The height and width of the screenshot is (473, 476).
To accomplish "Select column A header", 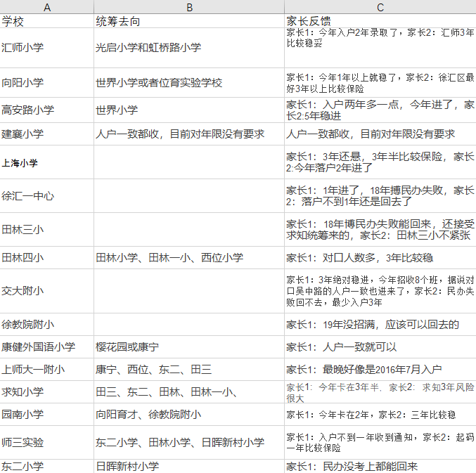I will (x=46, y=6).
